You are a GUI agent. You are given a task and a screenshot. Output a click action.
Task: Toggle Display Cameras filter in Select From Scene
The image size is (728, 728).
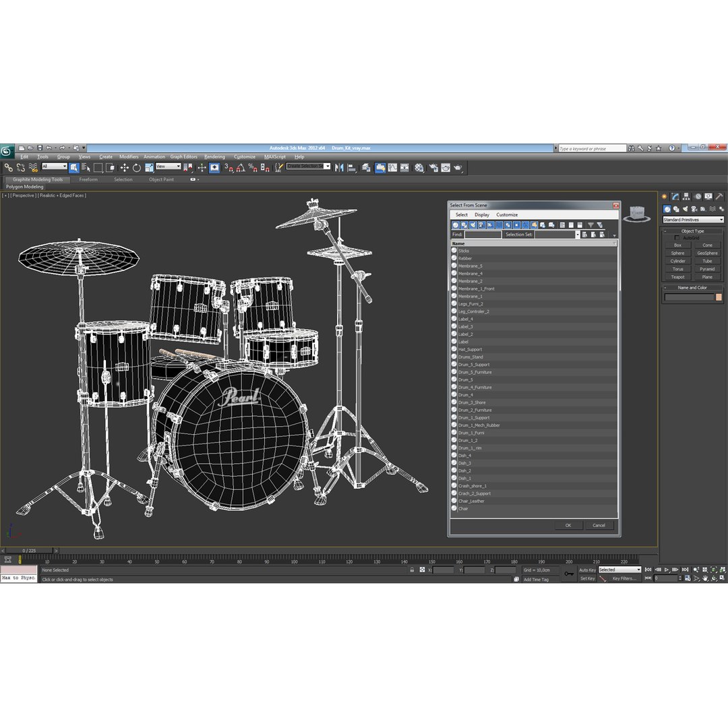click(481, 224)
